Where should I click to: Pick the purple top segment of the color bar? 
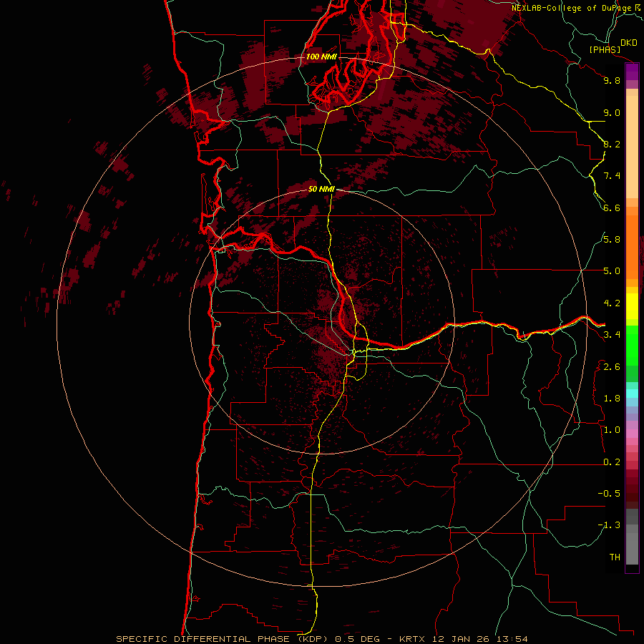632,72
